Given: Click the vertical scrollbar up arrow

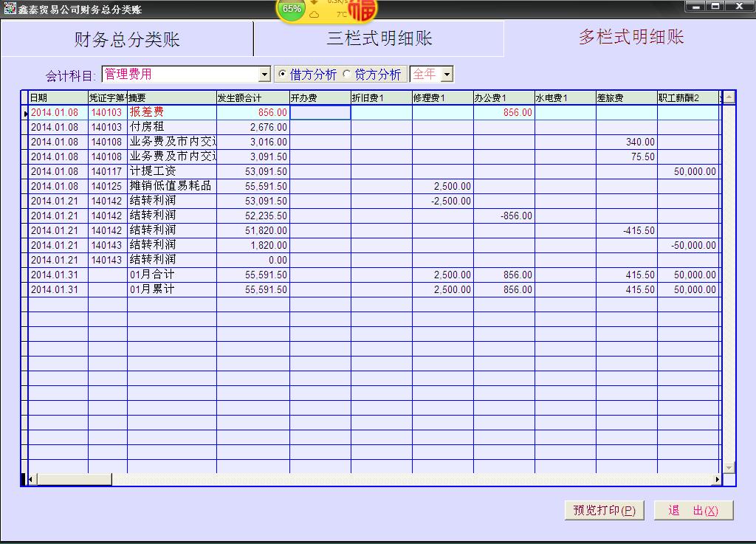Looking at the screenshot, I should (729, 97).
